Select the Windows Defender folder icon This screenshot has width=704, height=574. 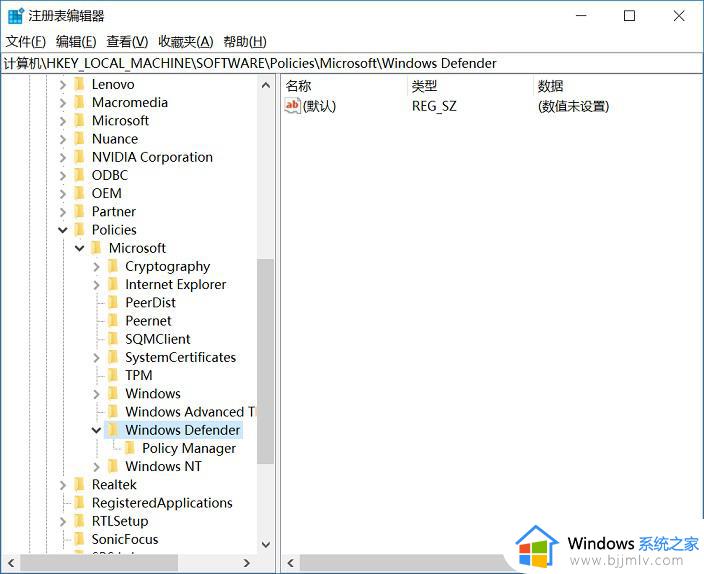pos(113,430)
